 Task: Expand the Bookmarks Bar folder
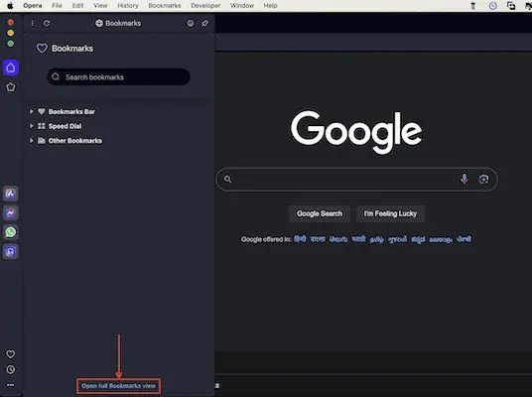(x=32, y=111)
